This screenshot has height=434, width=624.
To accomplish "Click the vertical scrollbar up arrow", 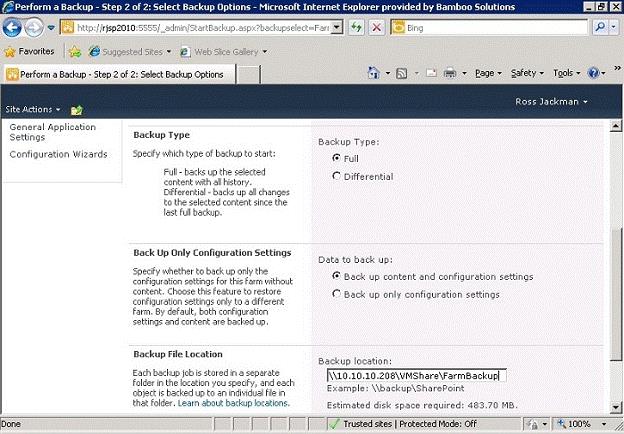I will click(x=616, y=126).
